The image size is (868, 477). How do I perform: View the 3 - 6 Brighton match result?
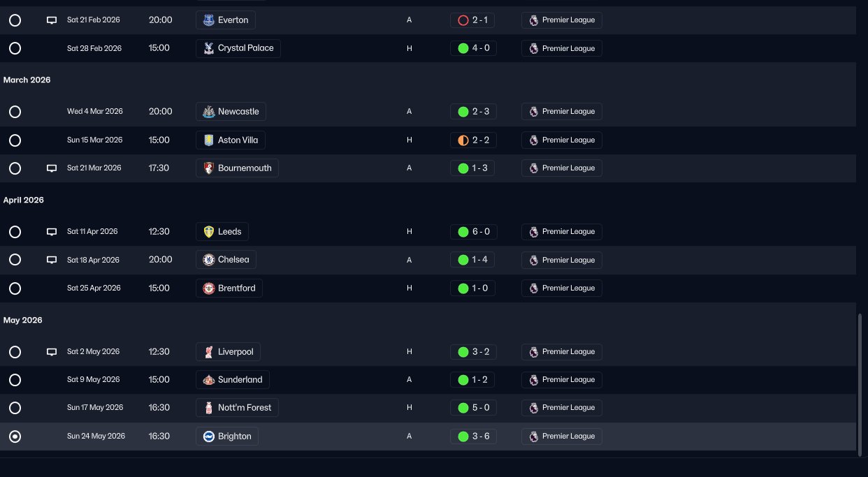[473, 436]
